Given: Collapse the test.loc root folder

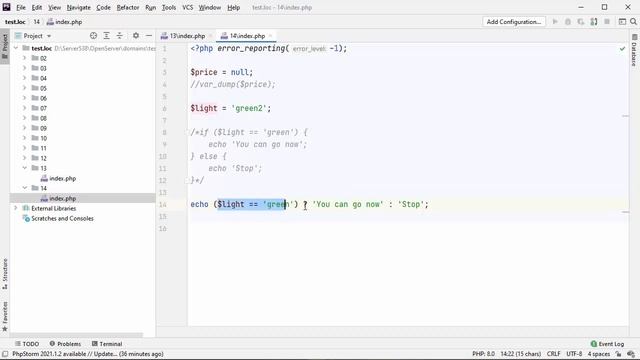Looking at the screenshot, I should pos(16,48).
